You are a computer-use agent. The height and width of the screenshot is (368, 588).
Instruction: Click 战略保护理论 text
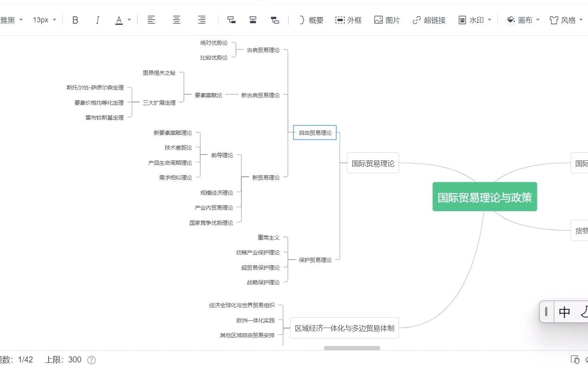pos(263,282)
